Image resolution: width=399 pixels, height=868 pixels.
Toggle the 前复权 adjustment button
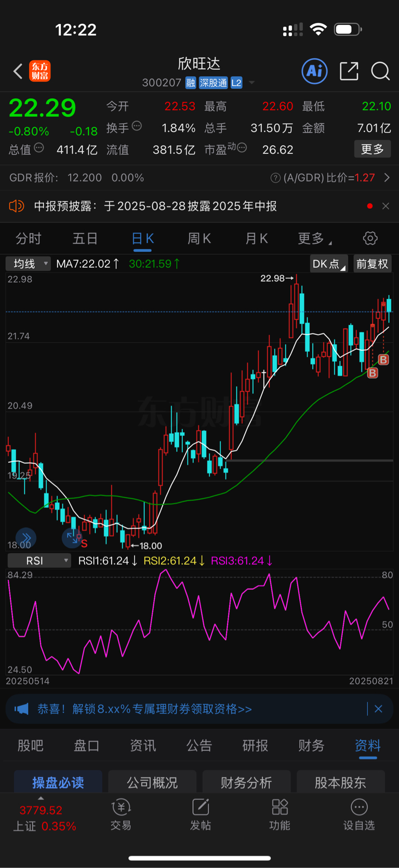[373, 264]
